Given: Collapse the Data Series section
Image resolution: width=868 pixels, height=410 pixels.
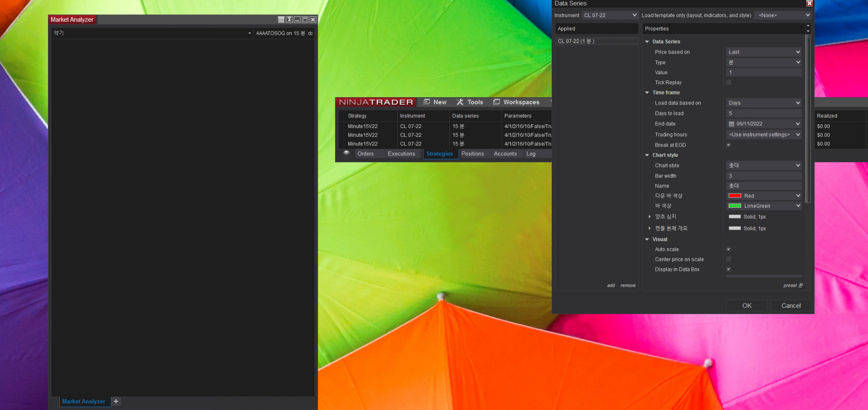Looking at the screenshot, I should 647,42.
